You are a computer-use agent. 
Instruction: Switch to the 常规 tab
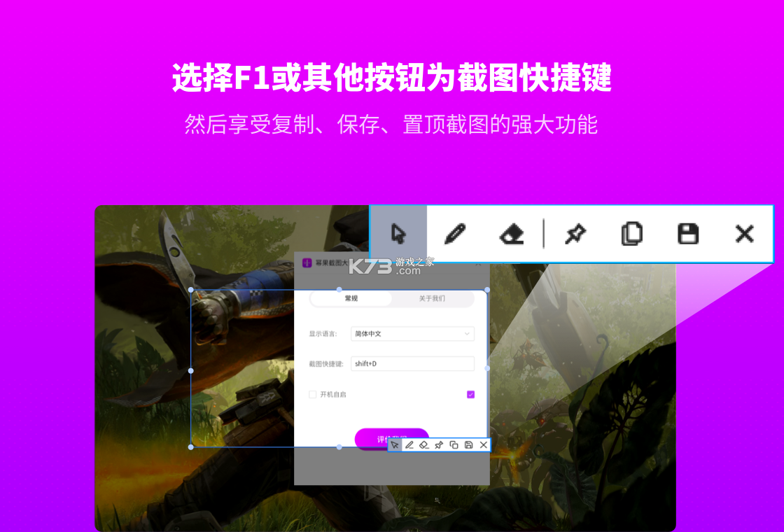click(351, 298)
